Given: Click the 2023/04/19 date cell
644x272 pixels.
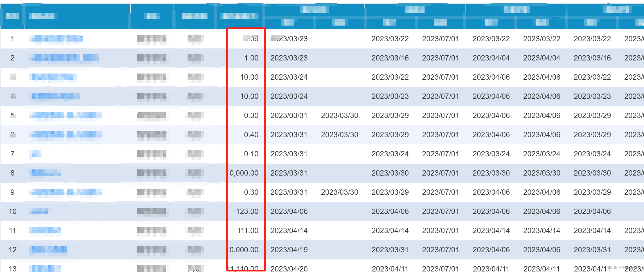Looking at the screenshot, I should [x=289, y=250].
